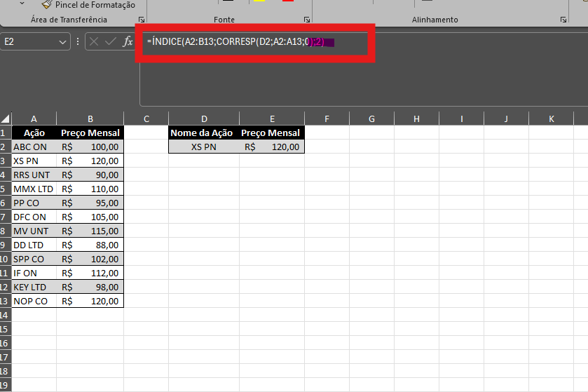Select the NOP CO price cell in row 13

90,302
